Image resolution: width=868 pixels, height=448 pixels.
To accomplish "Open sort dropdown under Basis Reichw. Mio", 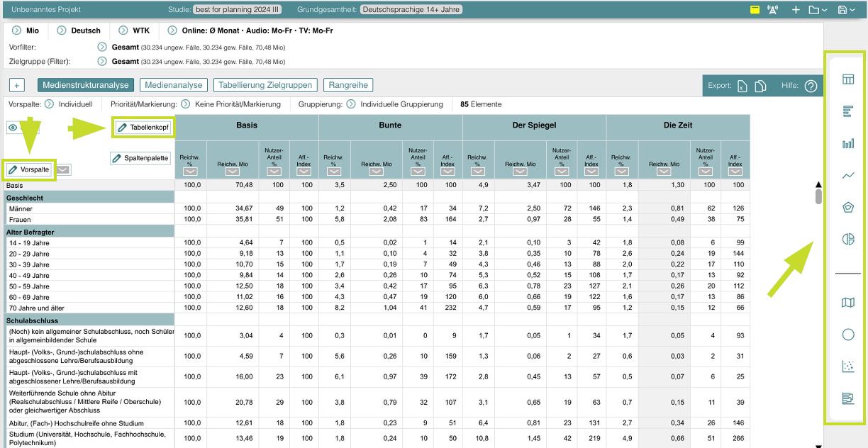I will tap(231, 172).
